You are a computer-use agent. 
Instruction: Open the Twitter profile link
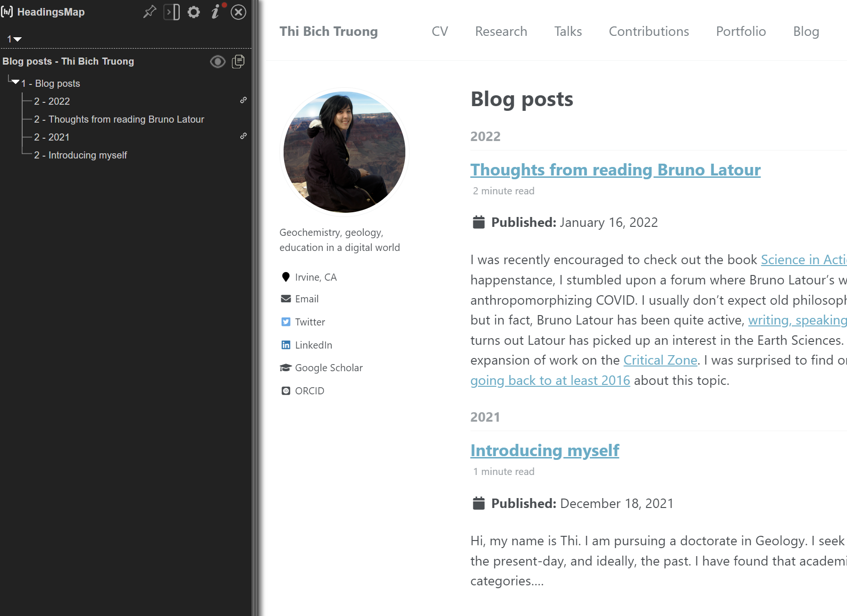pyautogui.click(x=310, y=322)
